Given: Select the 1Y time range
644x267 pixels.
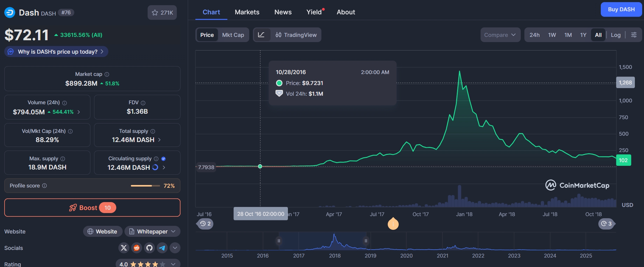Looking at the screenshot, I should (x=583, y=35).
